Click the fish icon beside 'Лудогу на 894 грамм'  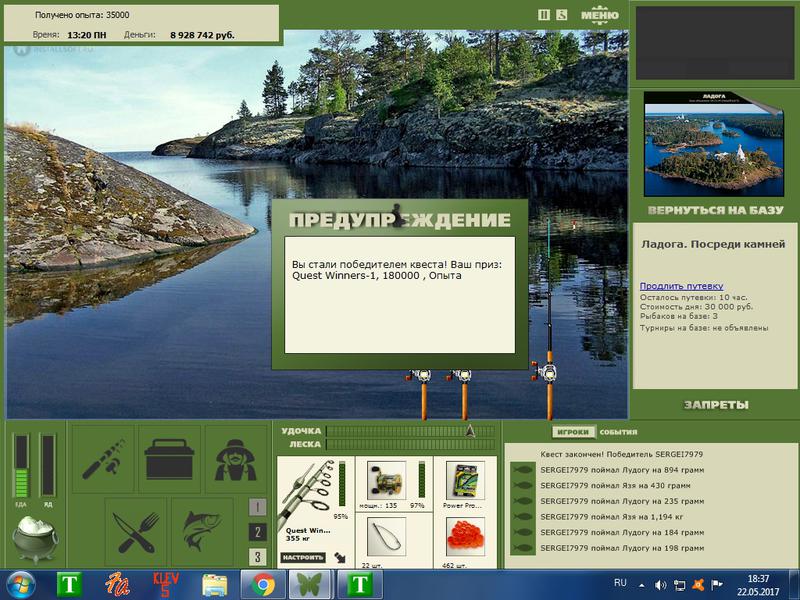pyautogui.click(x=522, y=470)
